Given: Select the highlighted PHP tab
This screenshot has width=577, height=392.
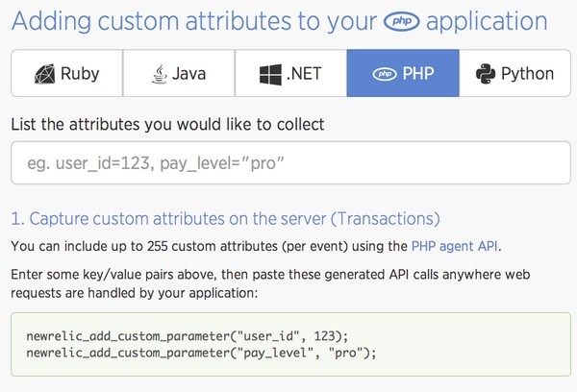Looking at the screenshot, I should click(403, 73).
